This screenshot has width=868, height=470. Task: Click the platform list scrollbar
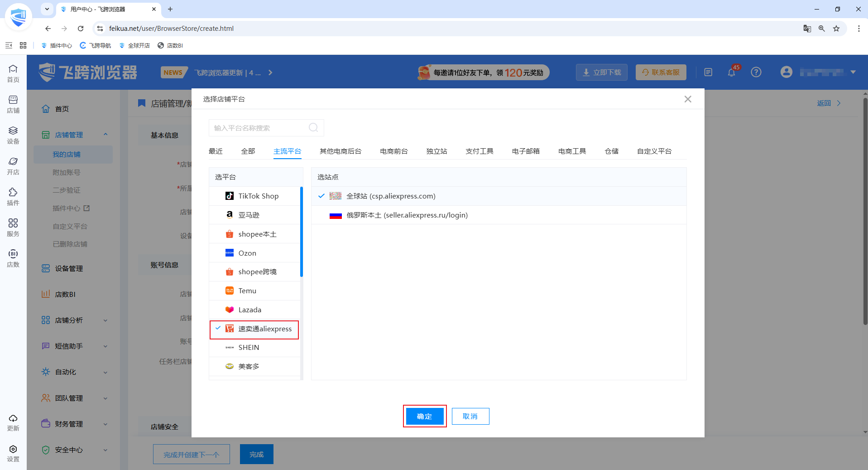tap(302, 232)
